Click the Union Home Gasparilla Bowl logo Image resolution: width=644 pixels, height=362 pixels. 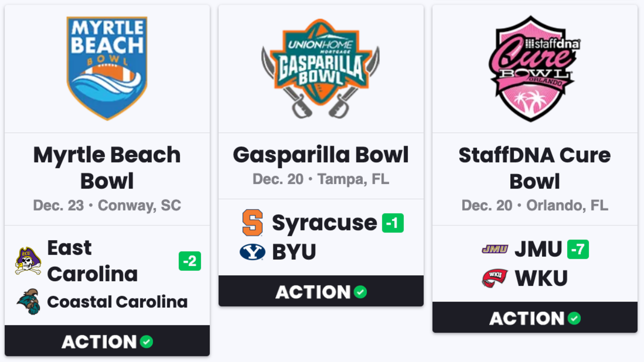point(321,68)
